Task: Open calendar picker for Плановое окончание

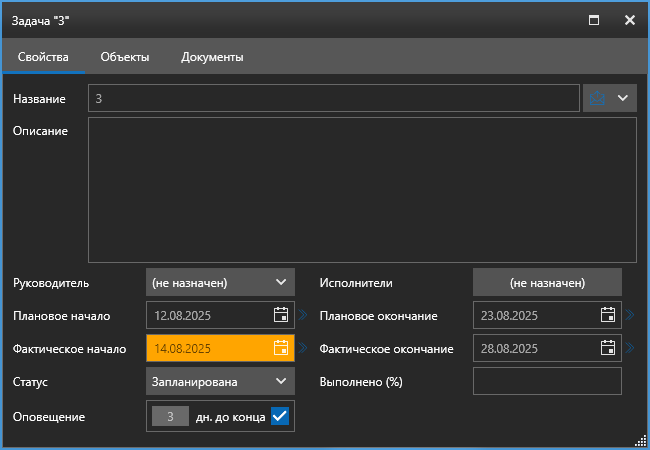Action: (x=607, y=315)
